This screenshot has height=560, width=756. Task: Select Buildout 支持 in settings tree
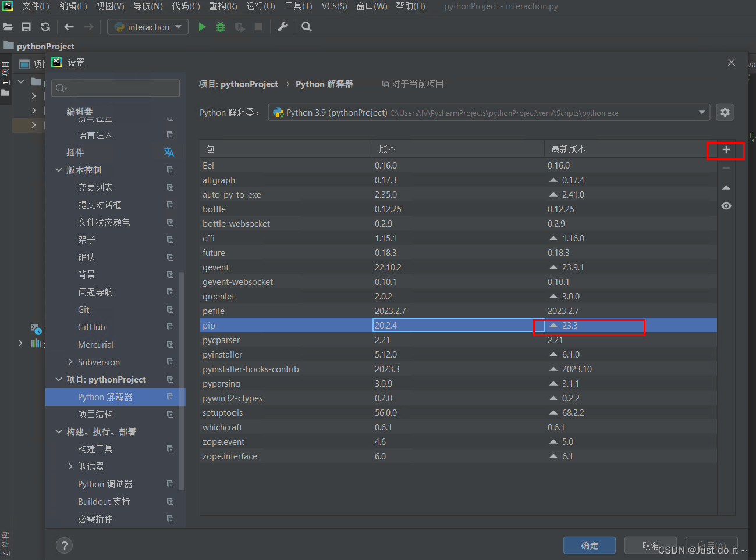click(x=104, y=501)
